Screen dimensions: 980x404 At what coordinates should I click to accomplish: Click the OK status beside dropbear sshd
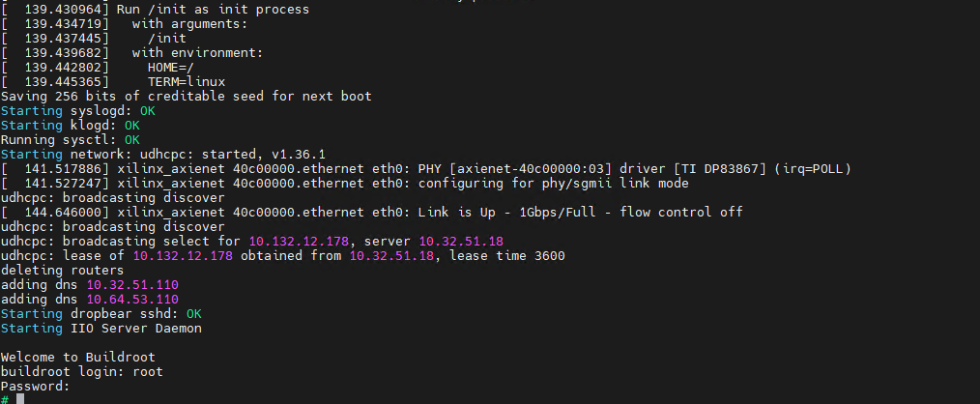click(x=193, y=313)
